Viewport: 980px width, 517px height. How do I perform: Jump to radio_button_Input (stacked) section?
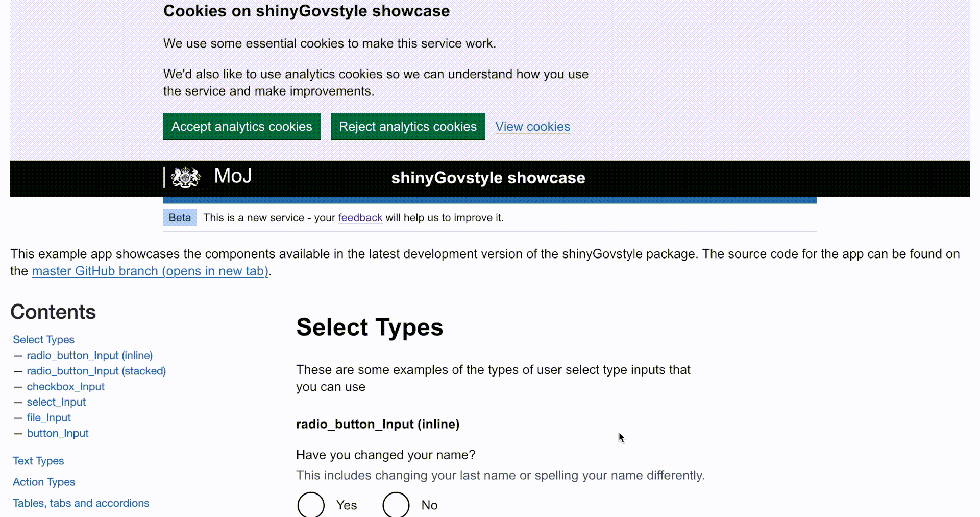(96, 371)
